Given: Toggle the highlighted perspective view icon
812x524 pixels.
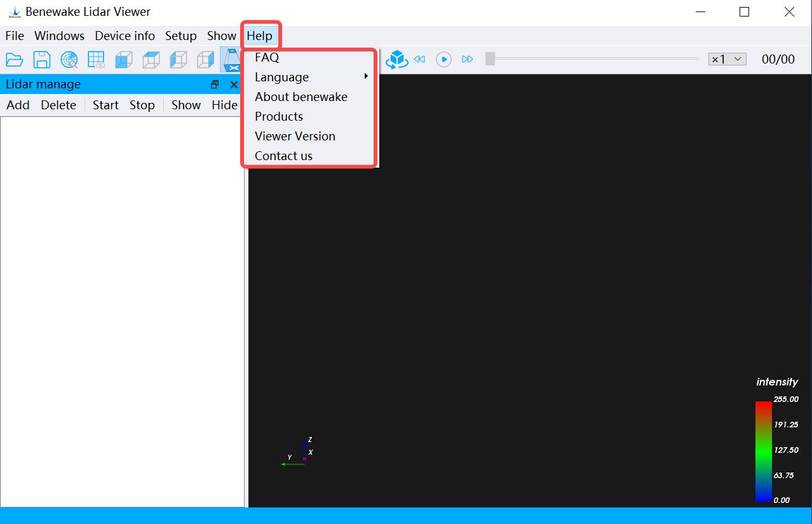Looking at the screenshot, I should pyautogui.click(x=230, y=60).
